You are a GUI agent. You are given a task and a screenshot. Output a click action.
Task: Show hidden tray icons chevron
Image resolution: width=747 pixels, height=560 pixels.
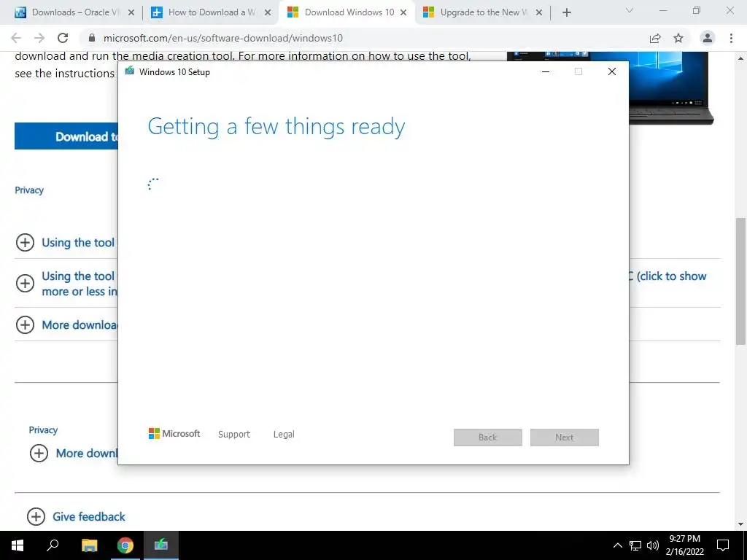[x=617, y=545]
